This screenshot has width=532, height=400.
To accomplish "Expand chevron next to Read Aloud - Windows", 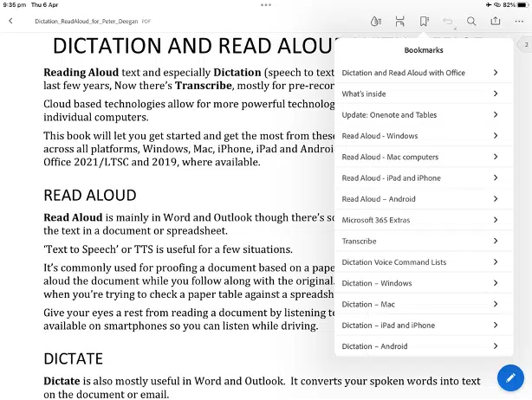I will pyautogui.click(x=496, y=135).
